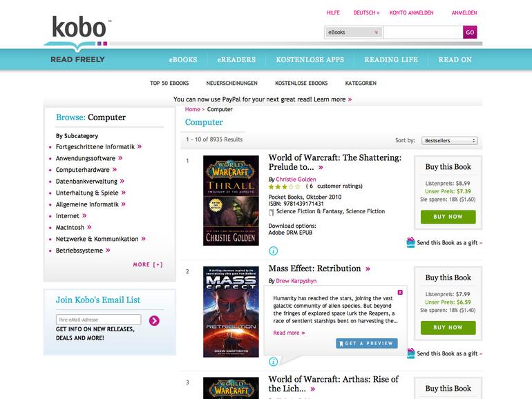Viewport: 532px width, 399px height.
Task: Select NEUERSCHEINUNGEN tab
Action: click(x=231, y=83)
